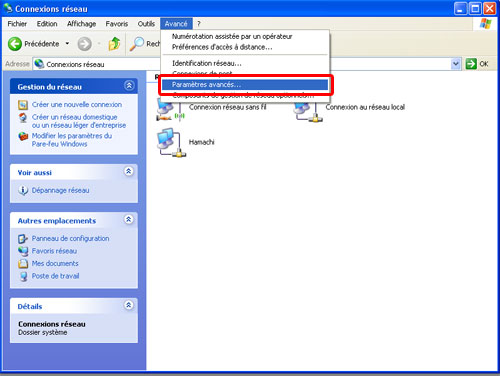Open the ? help menu
This screenshot has height=376, width=500.
pos(199,24)
